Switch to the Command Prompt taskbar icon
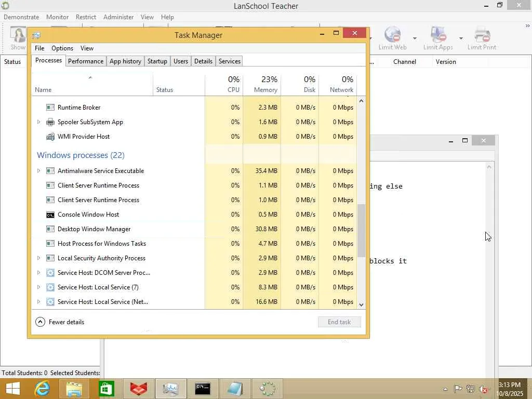Image resolution: width=532 pixels, height=399 pixels. (x=203, y=389)
